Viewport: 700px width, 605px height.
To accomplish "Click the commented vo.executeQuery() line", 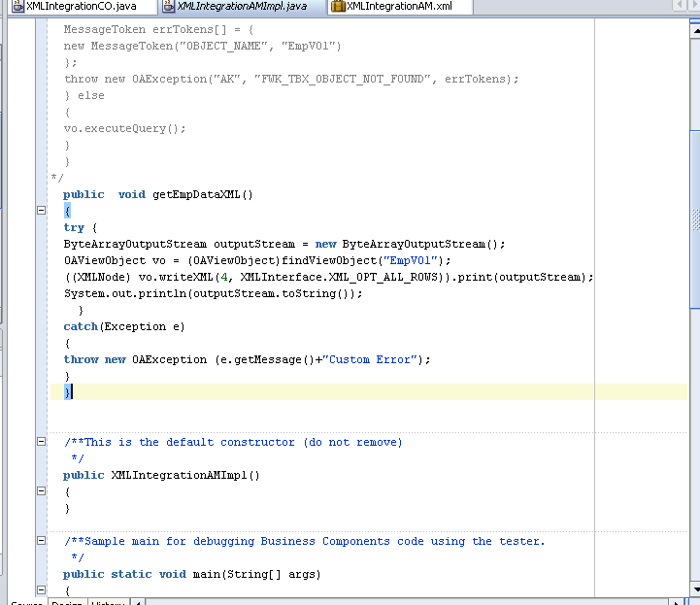I will point(124,129).
